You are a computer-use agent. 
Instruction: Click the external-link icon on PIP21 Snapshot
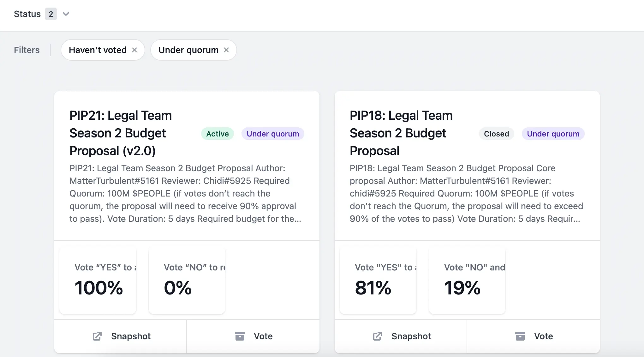[x=97, y=336]
